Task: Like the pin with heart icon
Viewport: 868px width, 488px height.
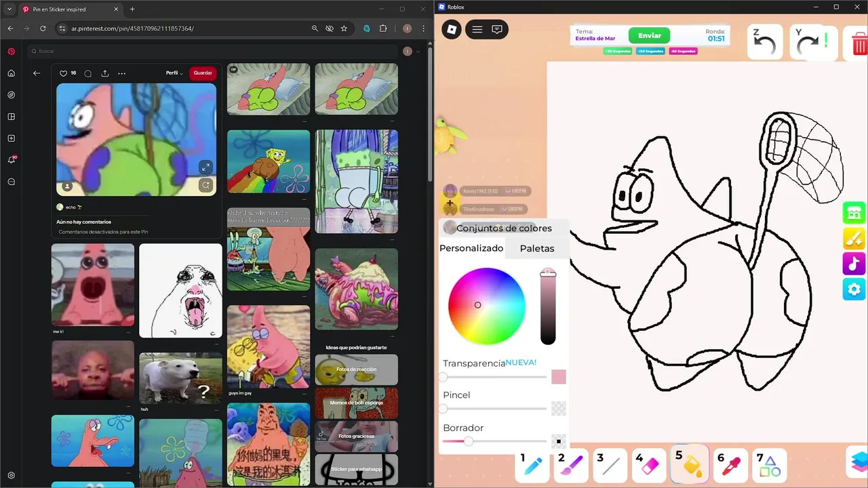Action: click(64, 73)
